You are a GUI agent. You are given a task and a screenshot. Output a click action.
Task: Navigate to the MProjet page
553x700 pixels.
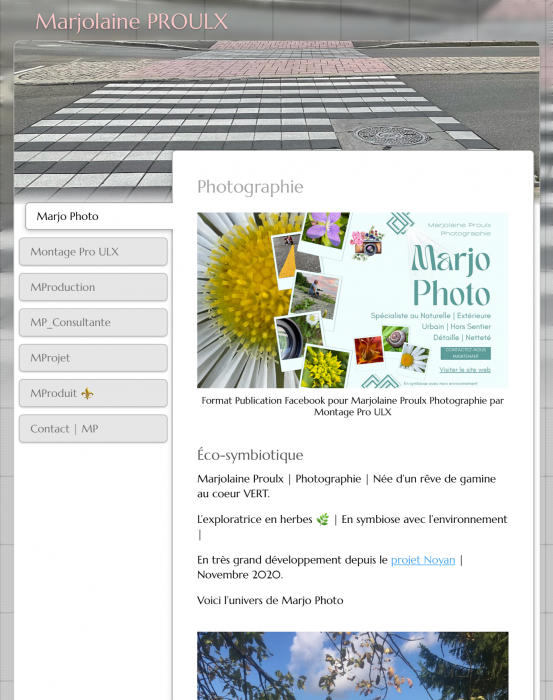[93, 358]
